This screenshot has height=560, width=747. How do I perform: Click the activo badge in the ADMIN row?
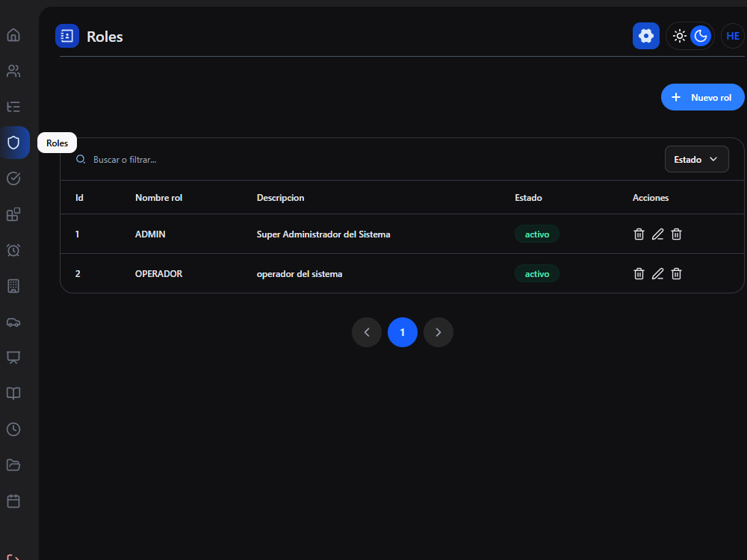537,234
